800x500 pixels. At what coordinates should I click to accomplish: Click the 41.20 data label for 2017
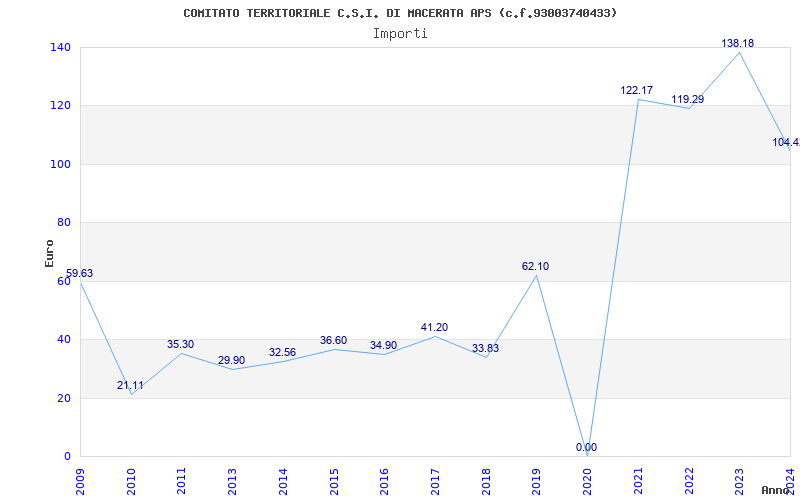[434, 327]
